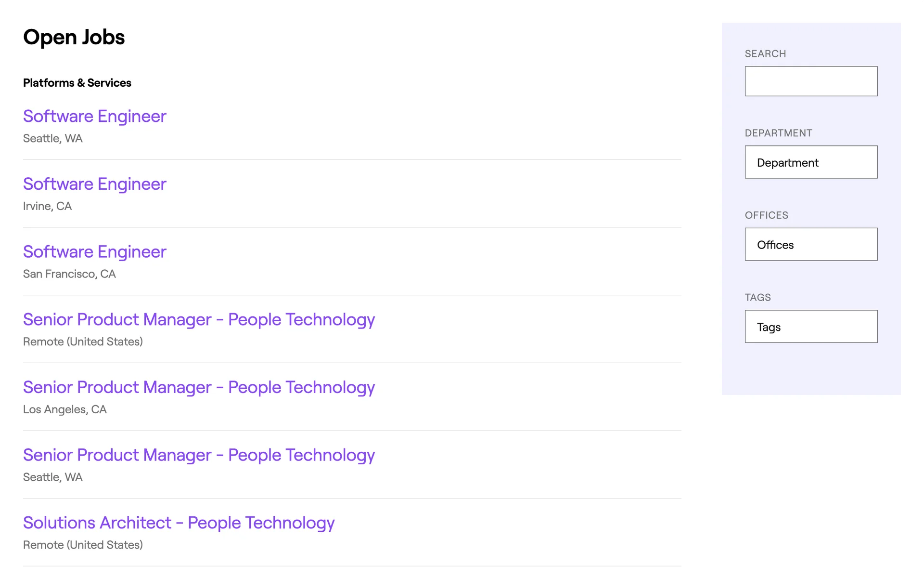Open the Software Engineer job in Irvine
924x578 pixels.
click(x=94, y=184)
